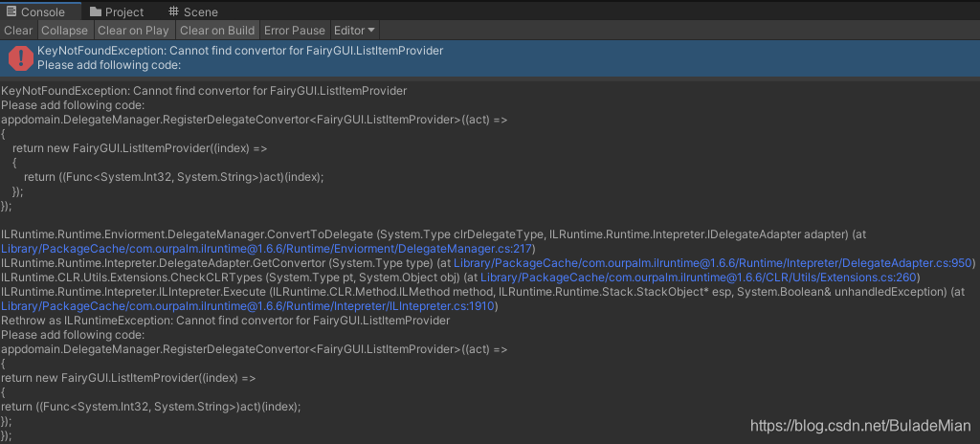980x444 pixels.
Task: Click the 'Rethrow as ILRuntimeException' line
Action: 226,321
